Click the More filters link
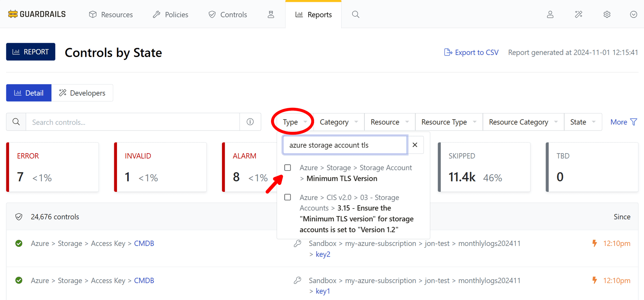This screenshot has width=644, height=300. [x=624, y=122]
